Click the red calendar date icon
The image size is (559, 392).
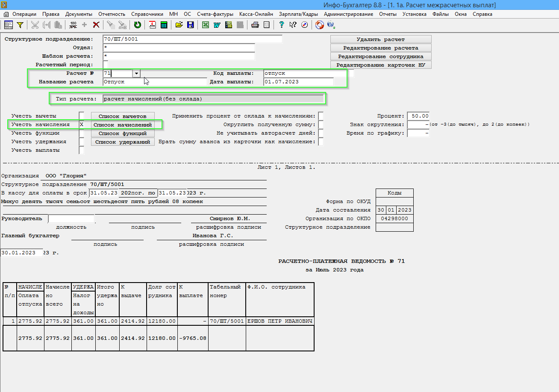coord(152,25)
